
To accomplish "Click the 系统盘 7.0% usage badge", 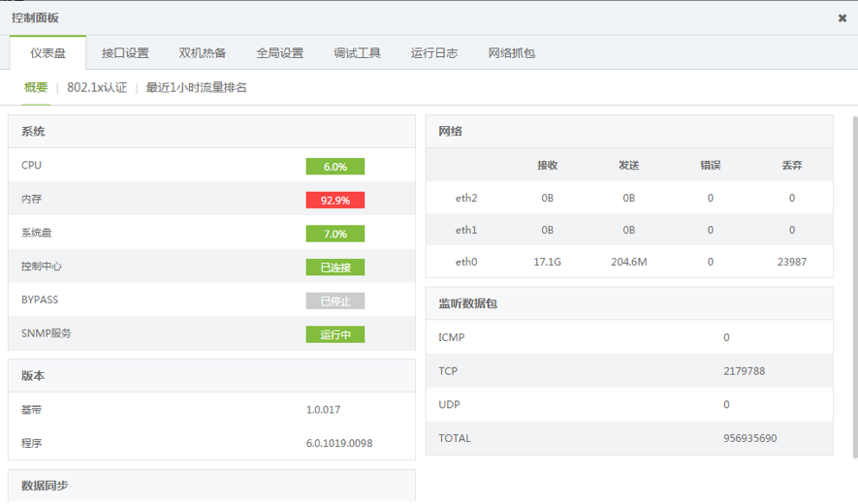I will click(x=334, y=234).
